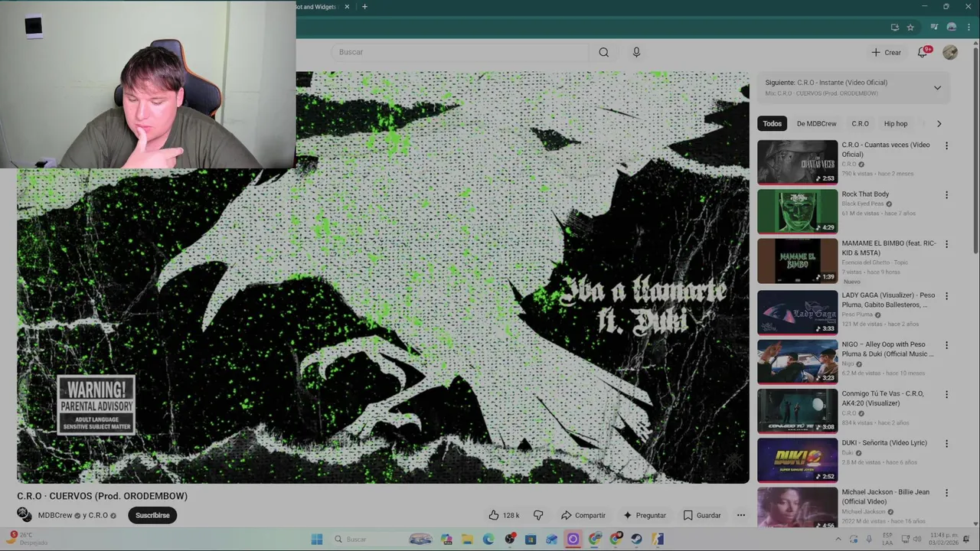Select the De MDBCrew filter chip
Screen dimensions: 980x551
coord(816,123)
